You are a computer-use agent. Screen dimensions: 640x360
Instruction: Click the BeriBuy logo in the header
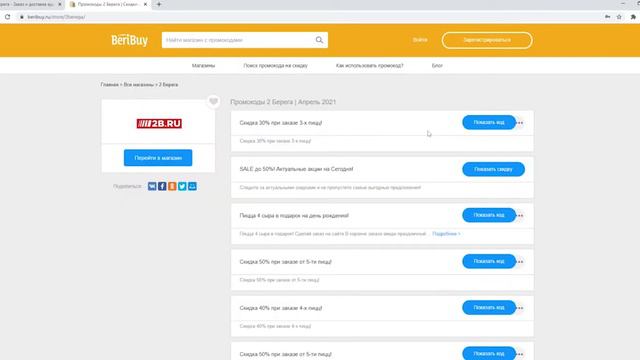pyautogui.click(x=129, y=40)
